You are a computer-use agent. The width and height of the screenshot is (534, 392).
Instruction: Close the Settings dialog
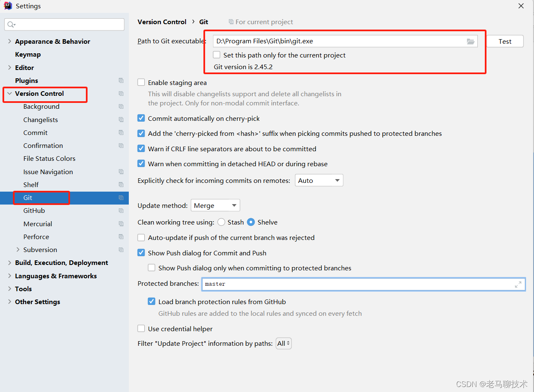[x=521, y=6]
